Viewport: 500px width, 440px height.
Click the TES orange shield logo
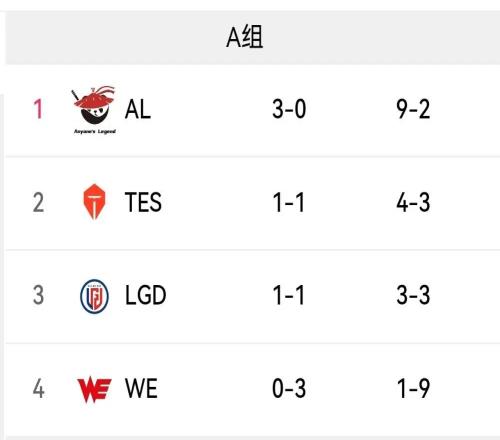(x=94, y=202)
